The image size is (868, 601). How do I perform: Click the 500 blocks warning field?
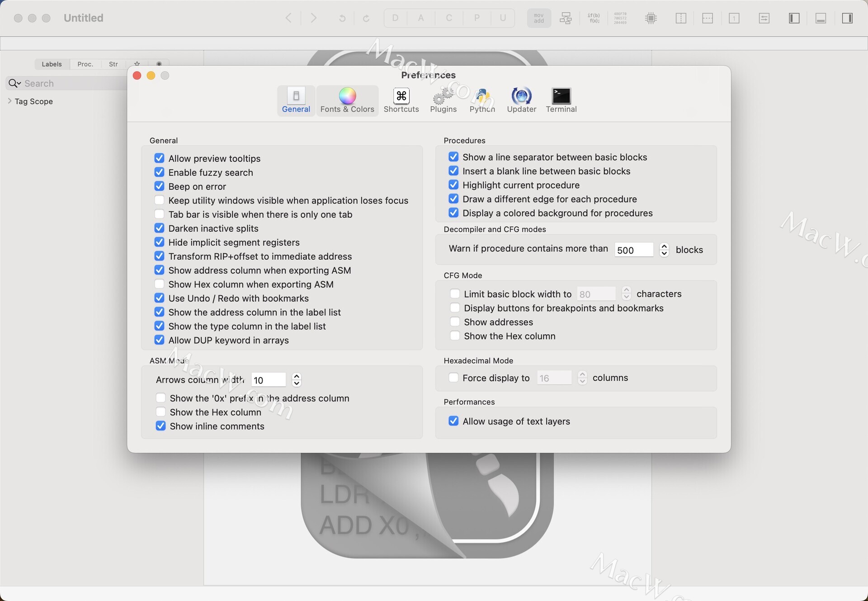point(634,250)
